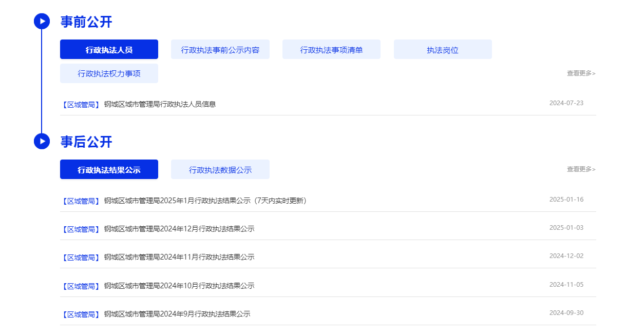The image size is (644, 336).
Task: Click 【区城管局】 tag on 2024年10月 row
Action: click(x=81, y=286)
